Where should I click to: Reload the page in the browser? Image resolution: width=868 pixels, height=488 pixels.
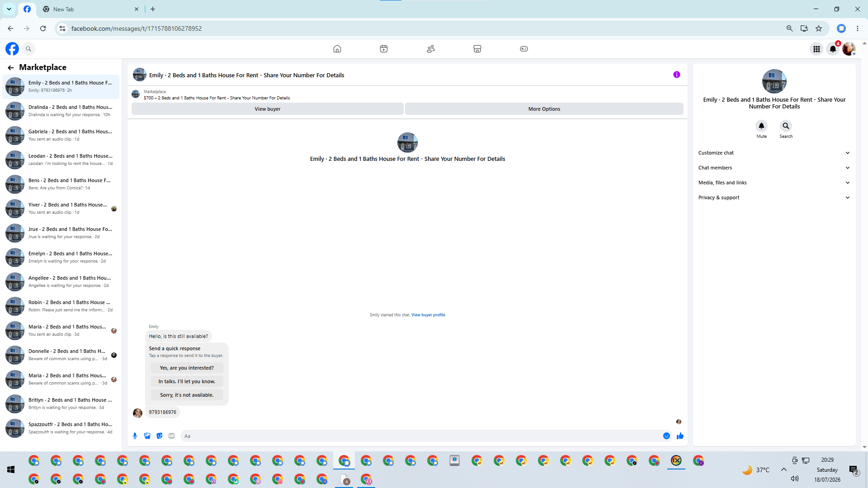[43, 28]
